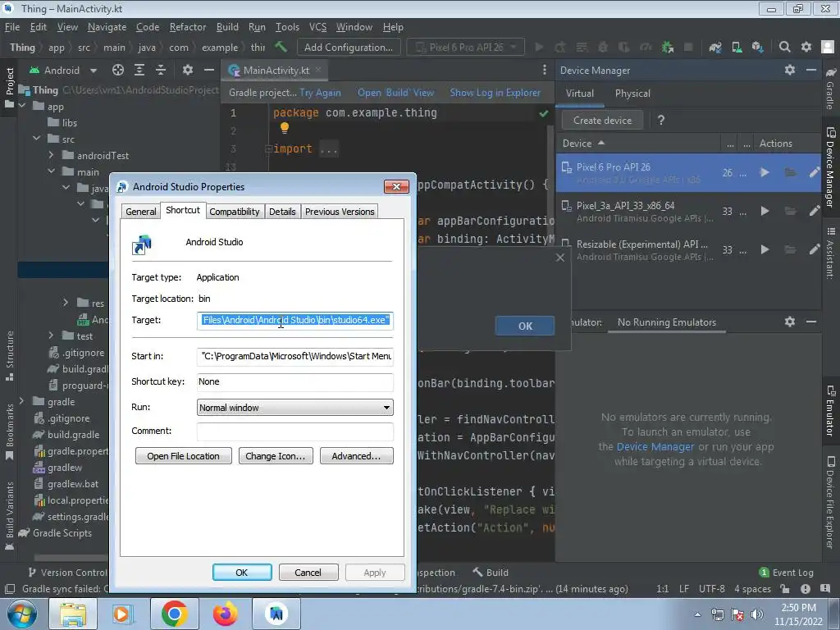
Task: Launch Pixel 6 Pro API 26 emulator
Action: (x=765, y=172)
